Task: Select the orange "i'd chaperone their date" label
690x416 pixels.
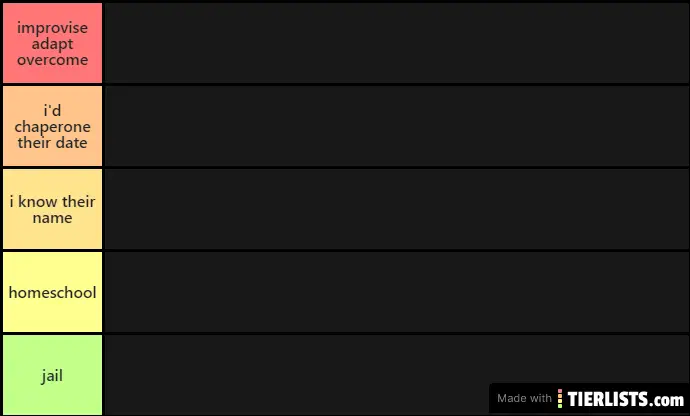Action: point(52,126)
